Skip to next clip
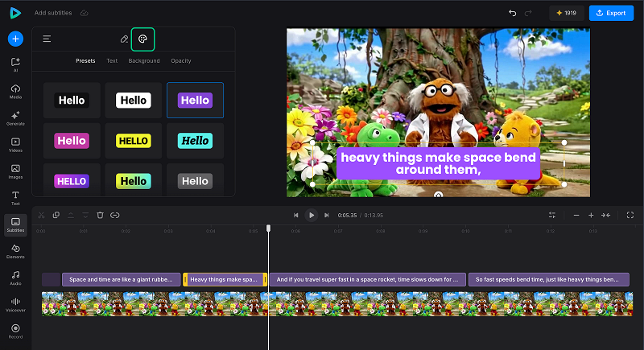This screenshot has width=644, height=350. [327, 215]
